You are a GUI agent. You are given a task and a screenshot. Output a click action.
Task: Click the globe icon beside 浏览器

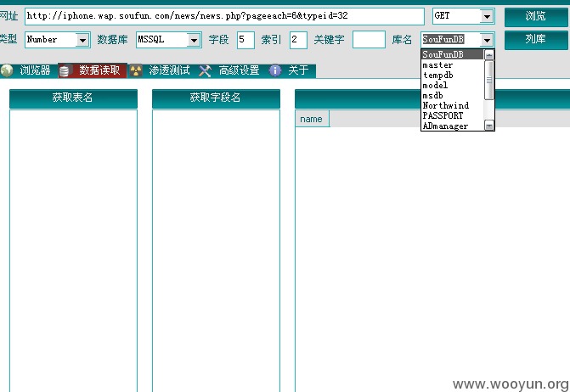click(x=7, y=70)
